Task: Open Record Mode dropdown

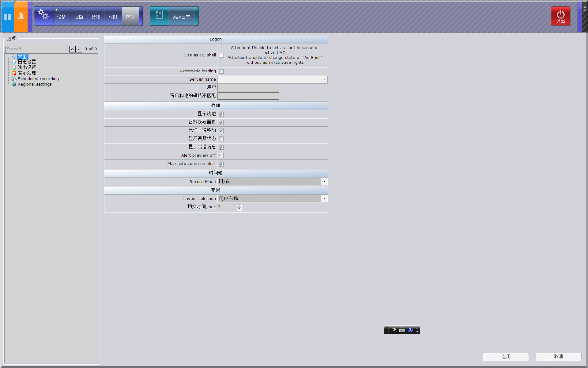Action: 324,182
